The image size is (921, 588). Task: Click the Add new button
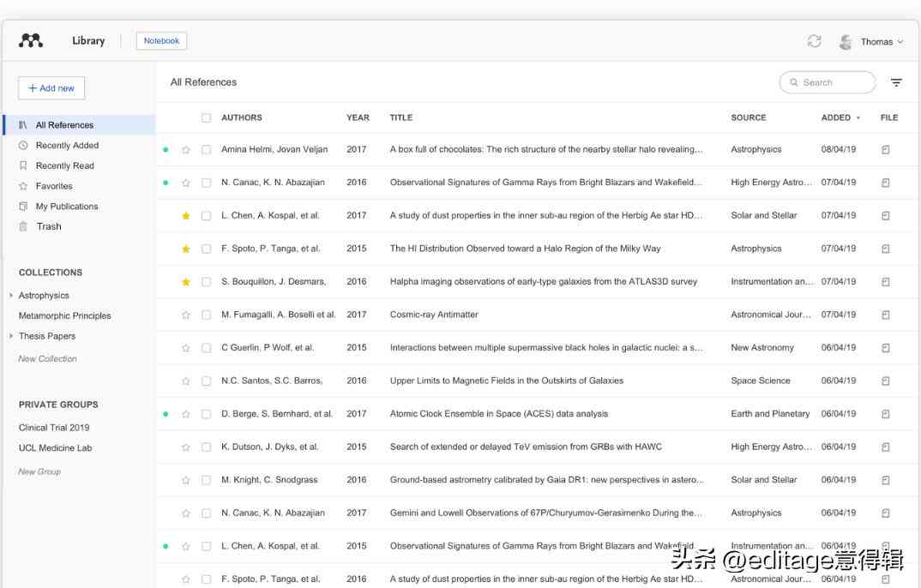coord(51,88)
